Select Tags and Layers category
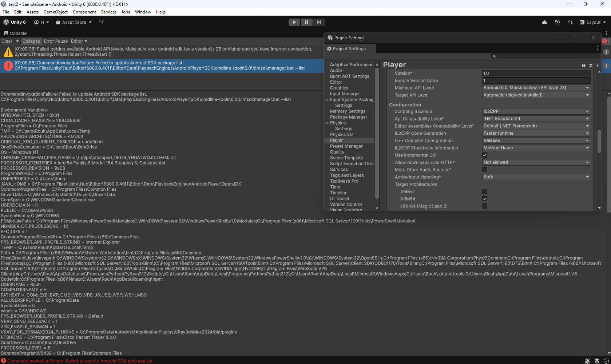 [x=347, y=175]
